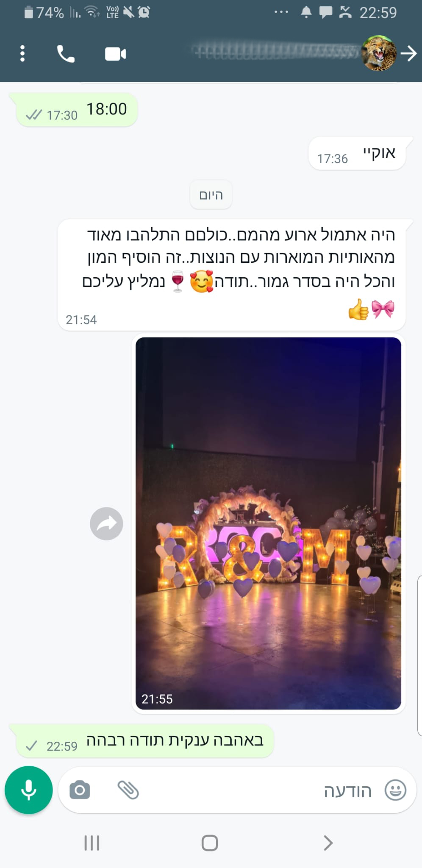Screen dimensions: 422x868
Task: Open the emoji picker smiley
Action: (395, 790)
